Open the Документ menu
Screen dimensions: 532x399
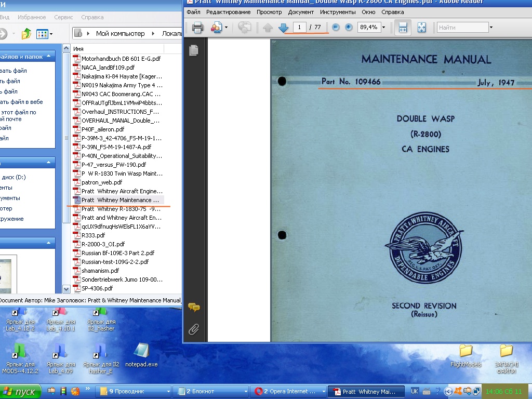[301, 12]
